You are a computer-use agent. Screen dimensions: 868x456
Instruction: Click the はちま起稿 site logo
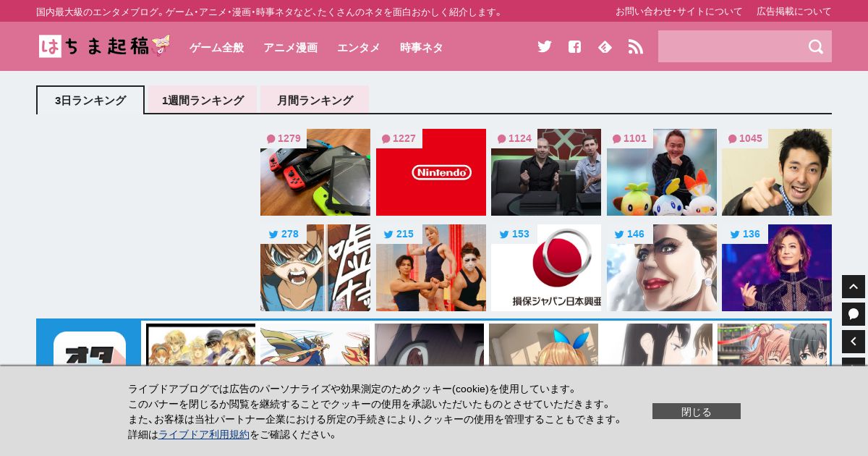(105, 46)
